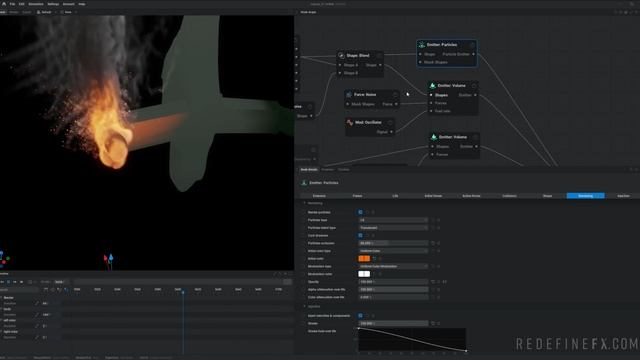This screenshot has height=360, width=640.
Task: Toggle enable circle on lower Emitter Volume node
Action: click(x=475, y=137)
